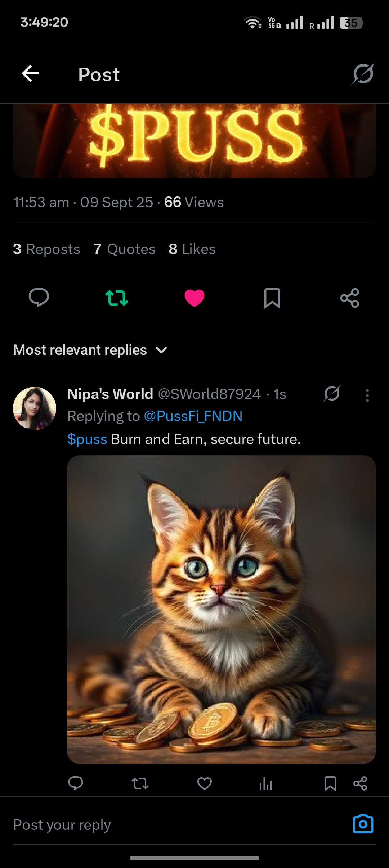This screenshot has height=868, width=389.
Task: Open three-dot menu on Nipa's reply
Action: (x=367, y=395)
